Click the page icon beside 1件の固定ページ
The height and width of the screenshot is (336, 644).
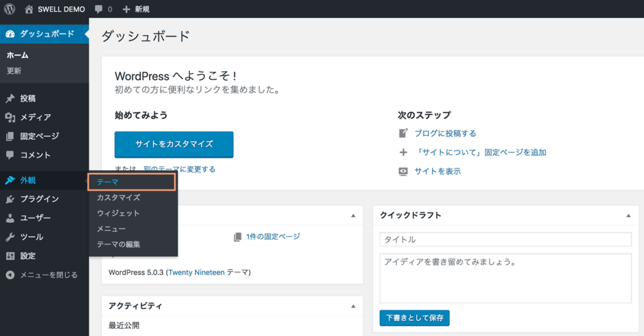click(x=237, y=237)
